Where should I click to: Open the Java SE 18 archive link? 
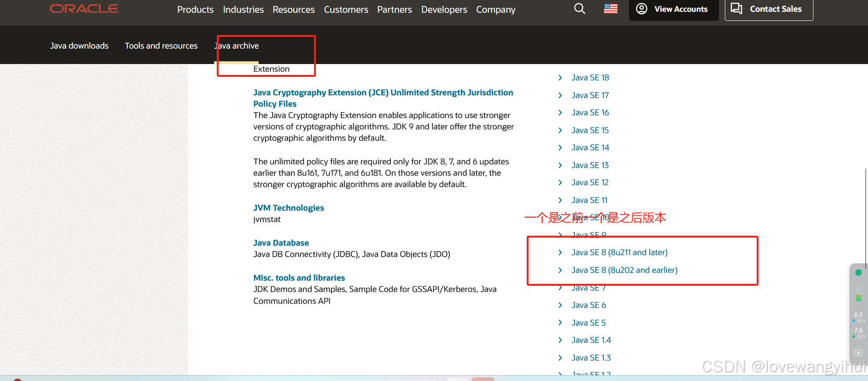[590, 78]
